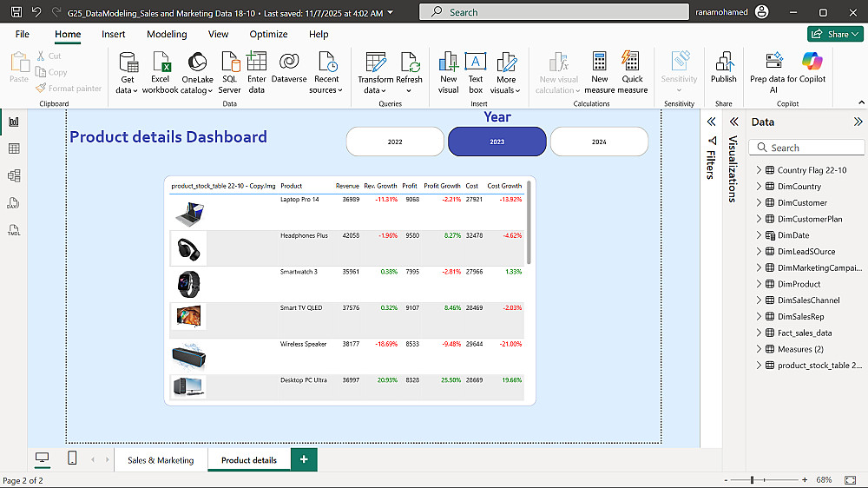Open the Get data button

[x=128, y=73]
